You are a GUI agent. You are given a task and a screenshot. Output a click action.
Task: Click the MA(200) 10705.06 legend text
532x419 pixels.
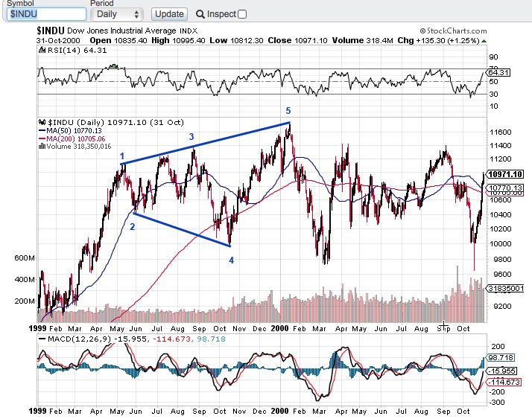(x=75, y=139)
